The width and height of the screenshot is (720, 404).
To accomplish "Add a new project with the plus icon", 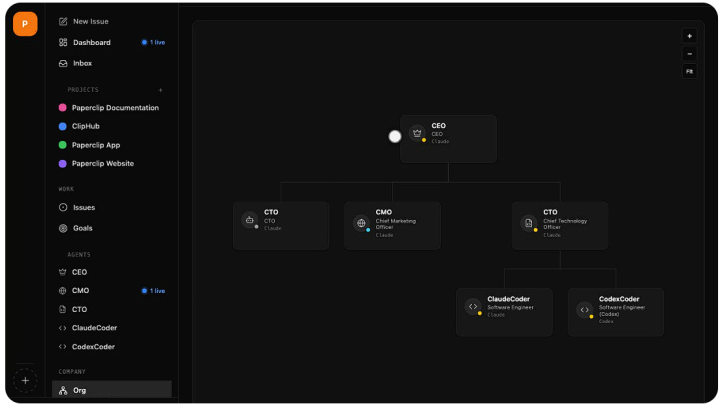I will tap(160, 90).
